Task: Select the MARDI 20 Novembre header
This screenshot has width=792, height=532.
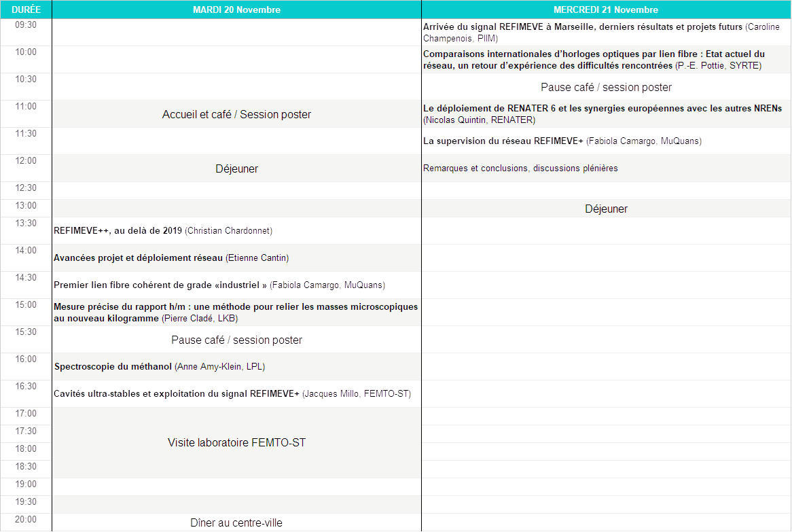Action: coord(236,10)
